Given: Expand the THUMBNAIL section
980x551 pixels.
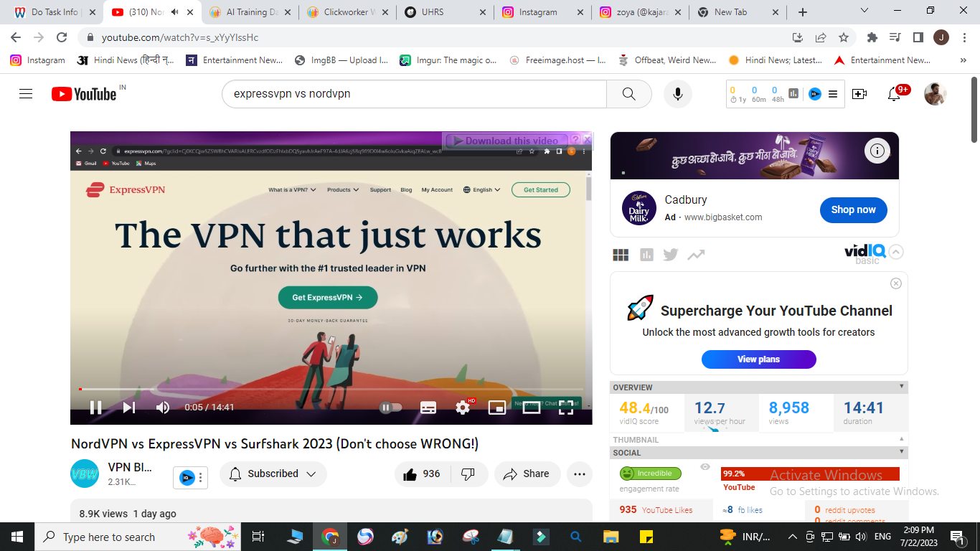Looking at the screenshot, I should [x=902, y=438].
